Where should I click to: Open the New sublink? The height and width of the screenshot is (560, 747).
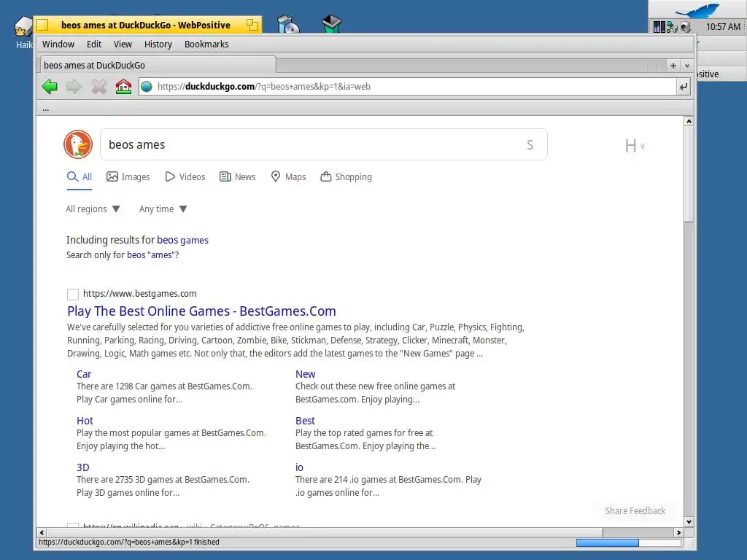click(306, 374)
